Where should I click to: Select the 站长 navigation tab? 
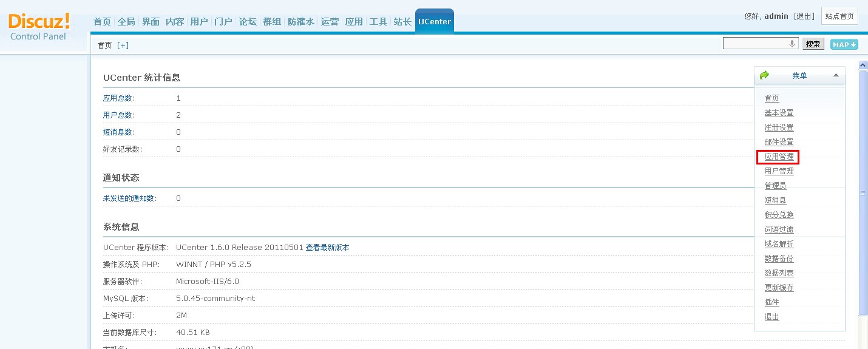click(x=402, y=22)
